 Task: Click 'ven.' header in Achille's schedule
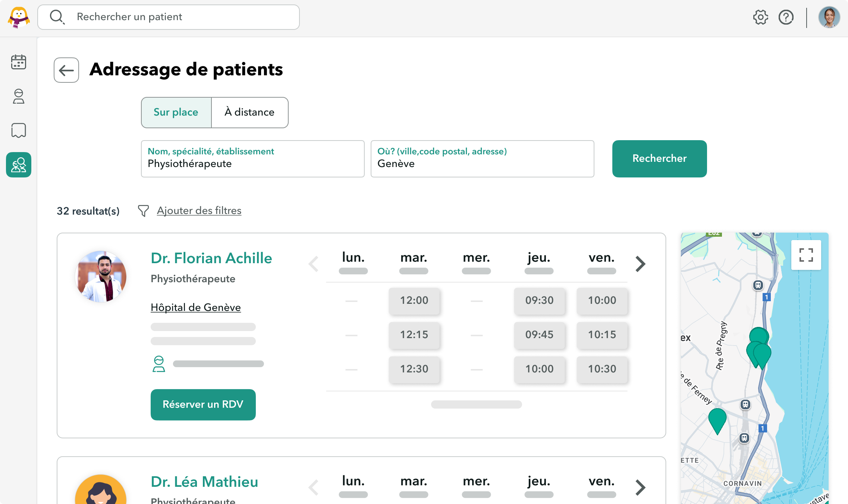(602, 258)
